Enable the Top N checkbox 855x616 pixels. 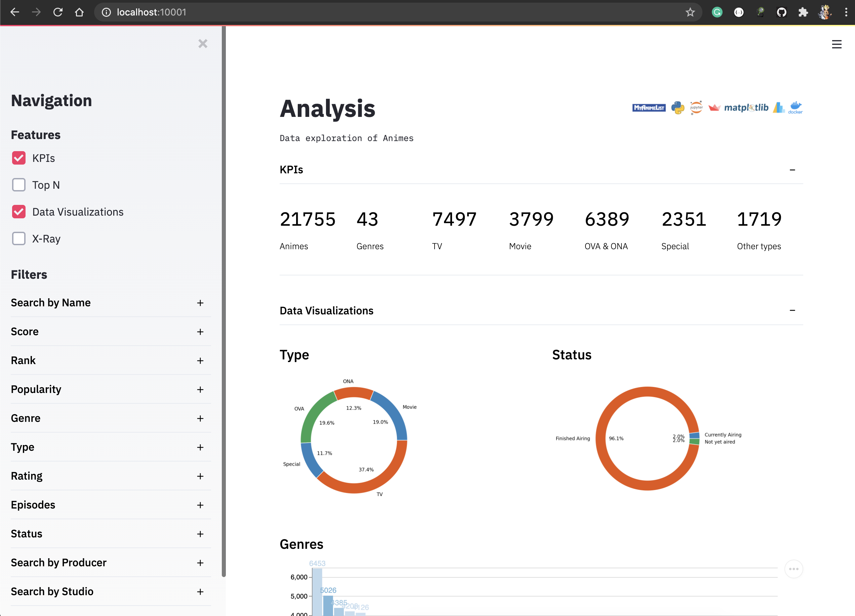click(18, 185)
